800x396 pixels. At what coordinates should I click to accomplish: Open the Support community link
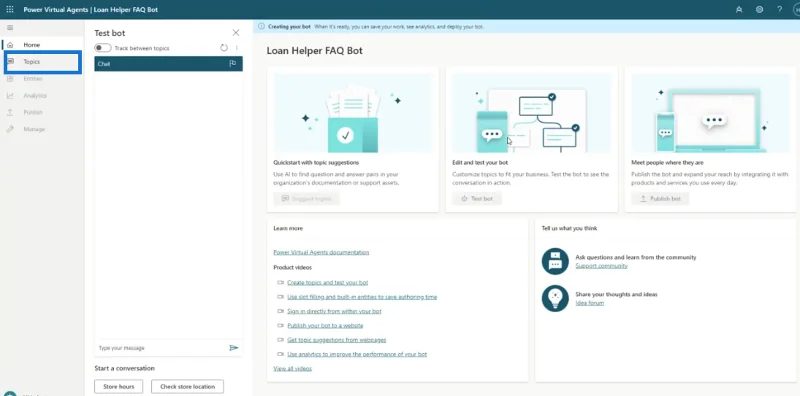click(602, 265)
